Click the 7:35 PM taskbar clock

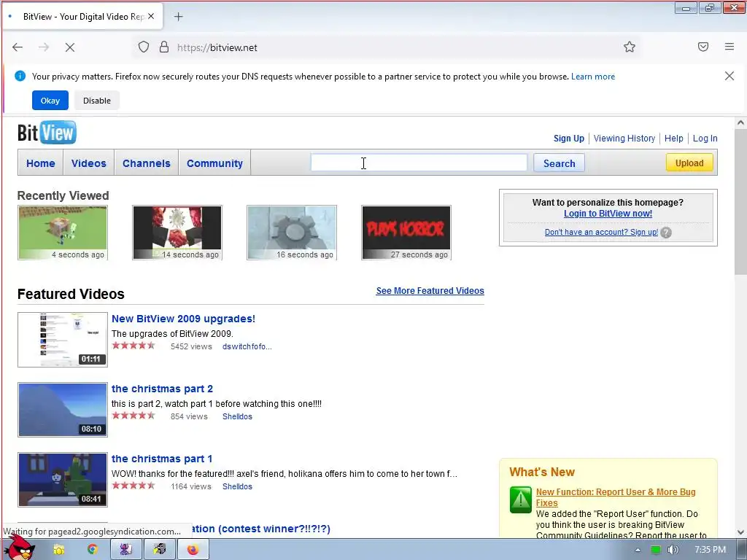point(710,550)
